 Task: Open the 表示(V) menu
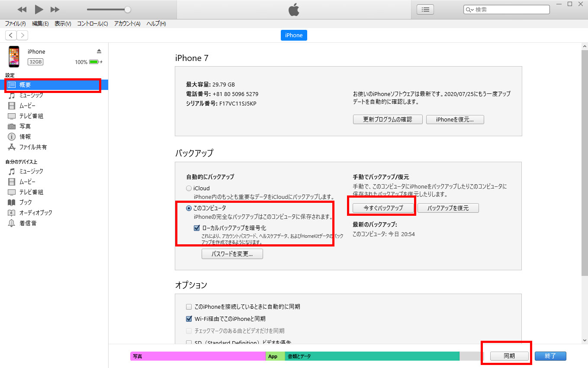(x=63, y=24)
